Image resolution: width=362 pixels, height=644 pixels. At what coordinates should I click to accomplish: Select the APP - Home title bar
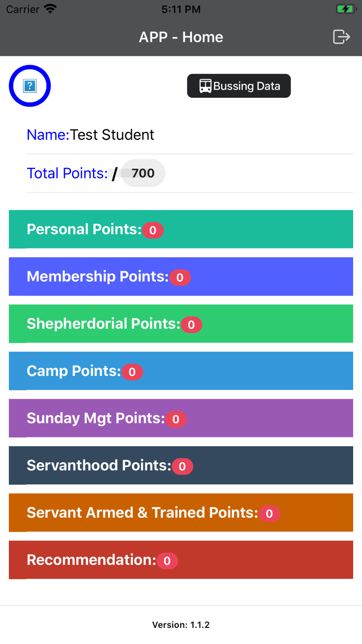[x=181, y=37]
